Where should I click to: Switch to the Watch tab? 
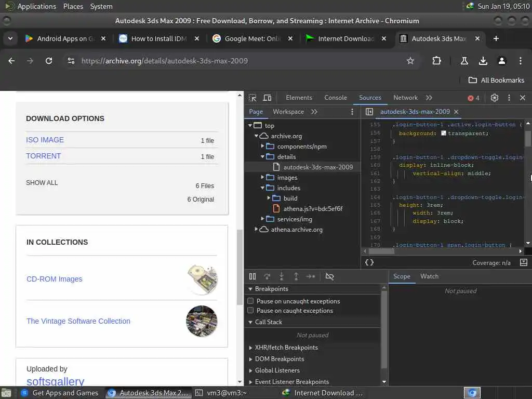tap(429, 276)
